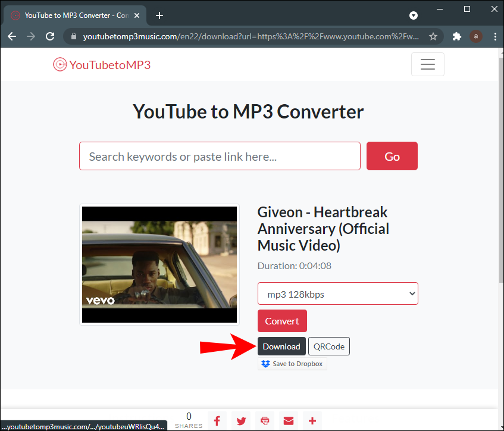Share the page via Twitter icon
Image resolution: width=504 pixels, height=431 pixels.
click(x=241, y=420)
